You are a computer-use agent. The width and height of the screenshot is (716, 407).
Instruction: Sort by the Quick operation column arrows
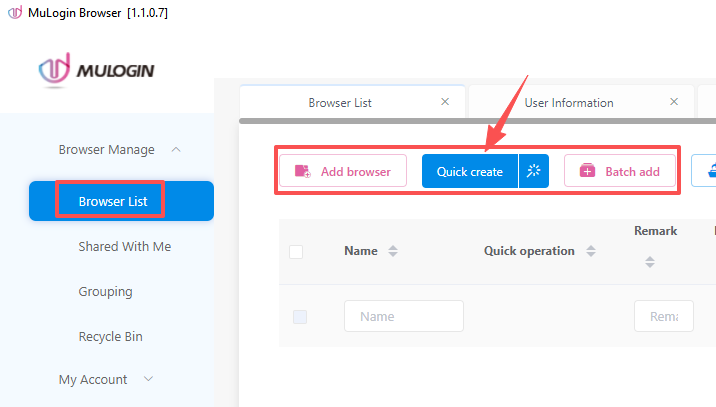point(591,252)
